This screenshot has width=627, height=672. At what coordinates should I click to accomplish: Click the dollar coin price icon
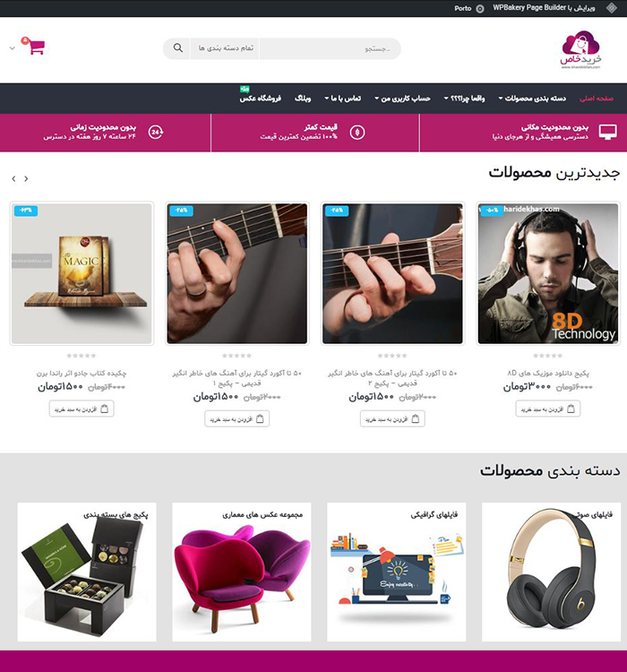click(x=357, y=133)
